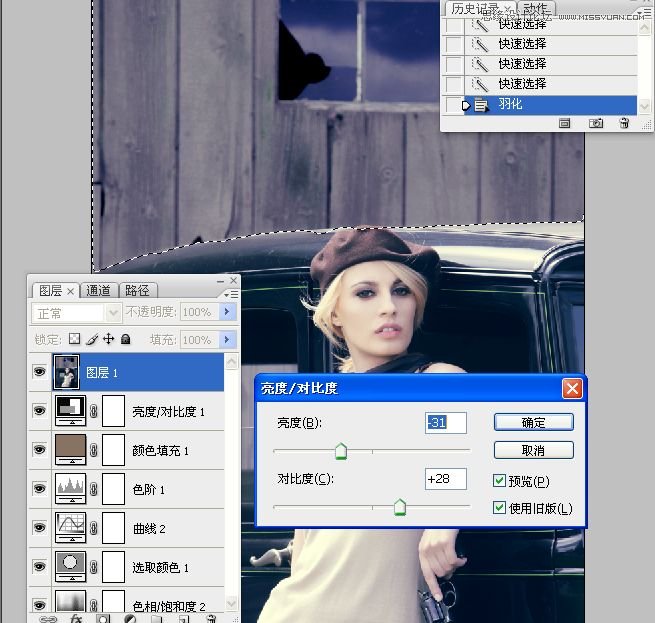
Task: Click the lock position move icon
Action: point(109,339)
